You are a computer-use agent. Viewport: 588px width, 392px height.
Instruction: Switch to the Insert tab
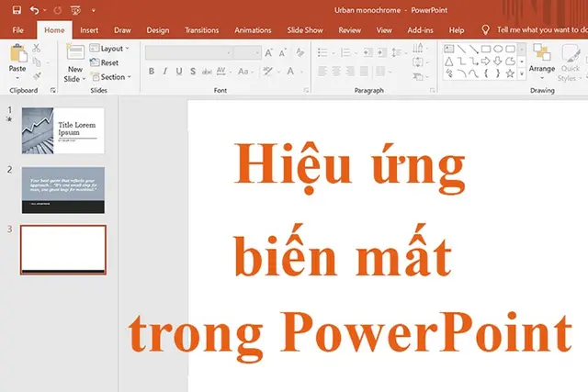point(89,30)
